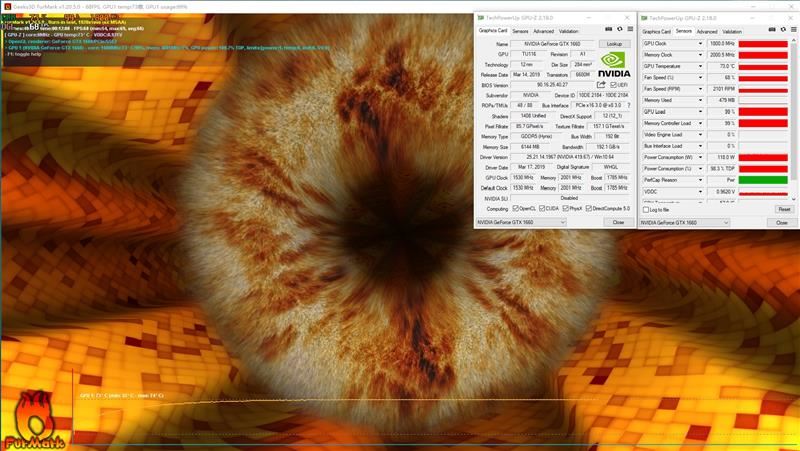The height and width of the screenshot is (451, 800).
Task: Switch to Sensors tab in Graphics Card window
Action: pyautogui.click(x=520, y=31)
